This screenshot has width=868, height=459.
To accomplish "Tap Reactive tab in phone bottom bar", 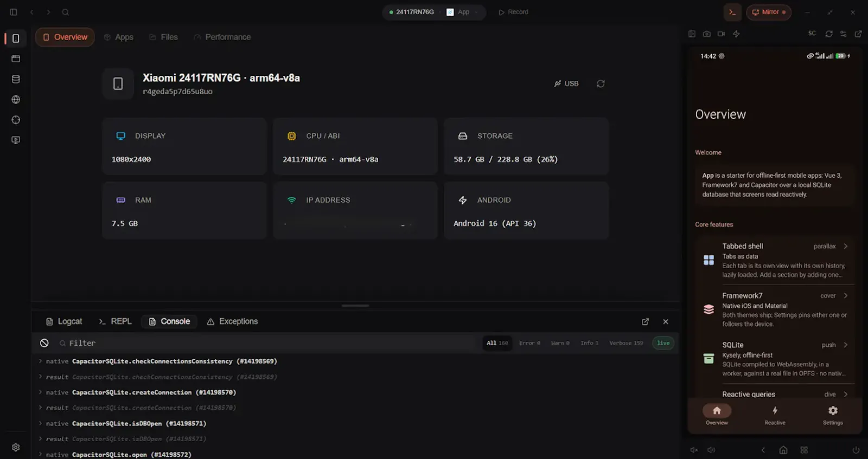I will pyautogui.click(x=775, y=415).
